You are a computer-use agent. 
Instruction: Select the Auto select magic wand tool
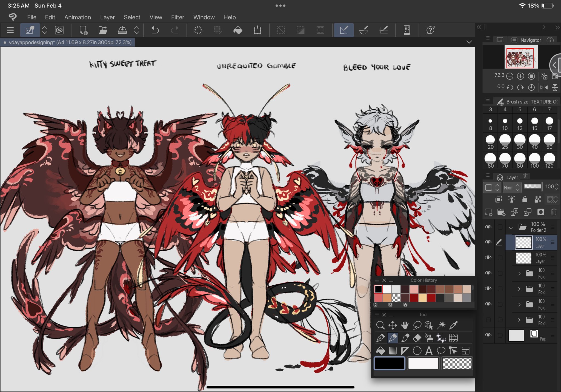[x=441, y=325]
